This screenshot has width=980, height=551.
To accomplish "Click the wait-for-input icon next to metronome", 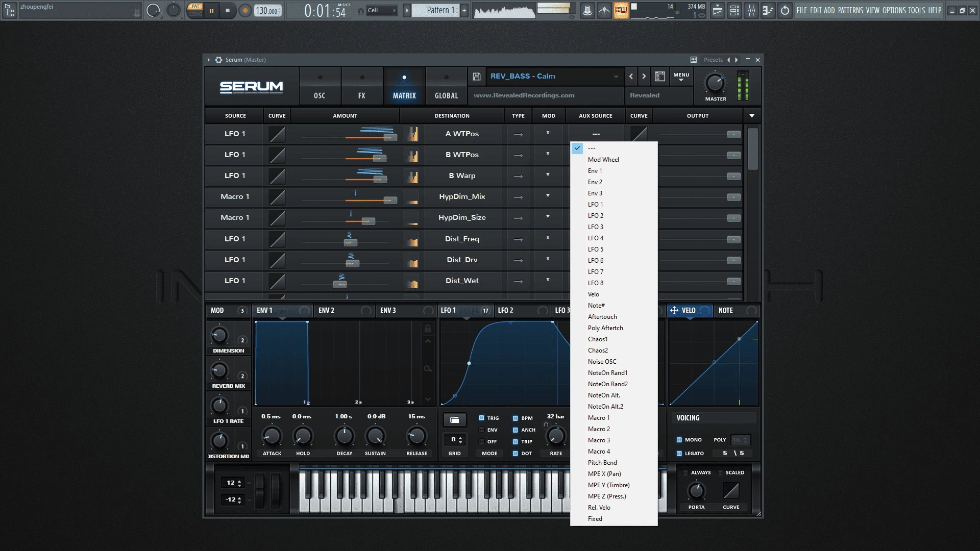I will point(604,10).
